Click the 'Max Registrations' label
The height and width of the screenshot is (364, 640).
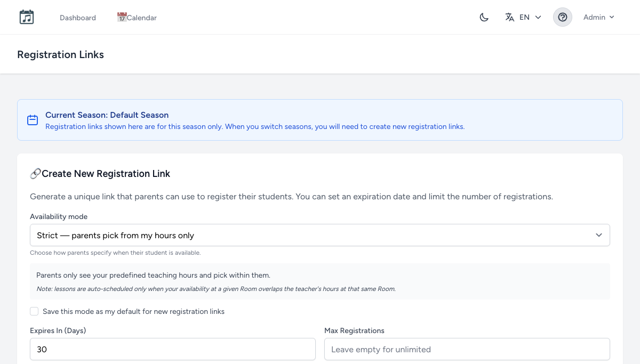355,330
